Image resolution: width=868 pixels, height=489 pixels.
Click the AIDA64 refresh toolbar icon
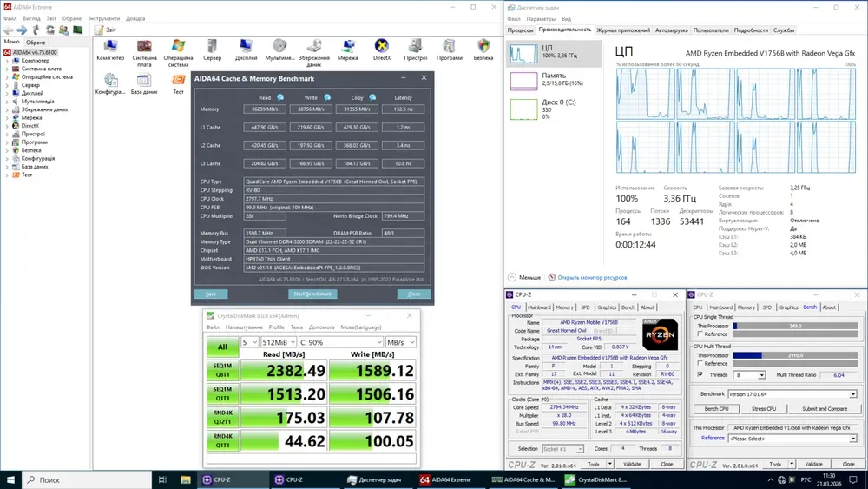(49, 30)
